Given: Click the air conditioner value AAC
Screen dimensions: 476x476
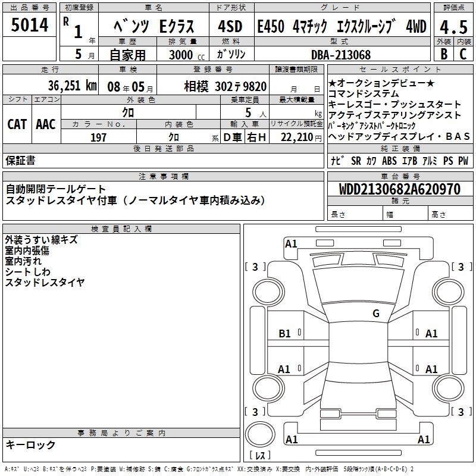Looking at the screenshot, I should (46, 124).
